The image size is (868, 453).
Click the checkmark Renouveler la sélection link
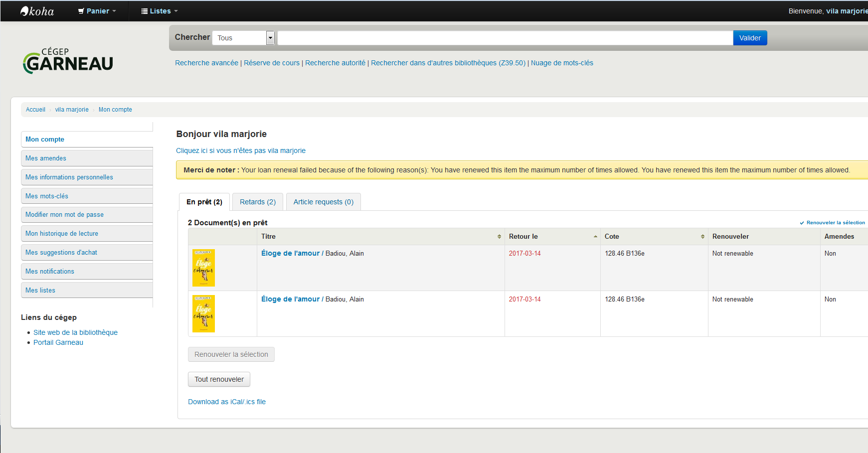point(833,223)
